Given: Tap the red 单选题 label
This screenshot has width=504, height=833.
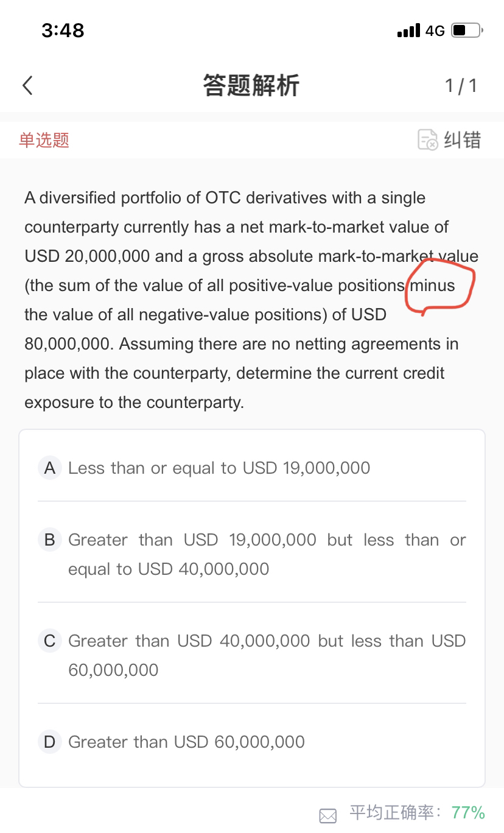Looking at the screenshot, I should (x=44, y=140).
